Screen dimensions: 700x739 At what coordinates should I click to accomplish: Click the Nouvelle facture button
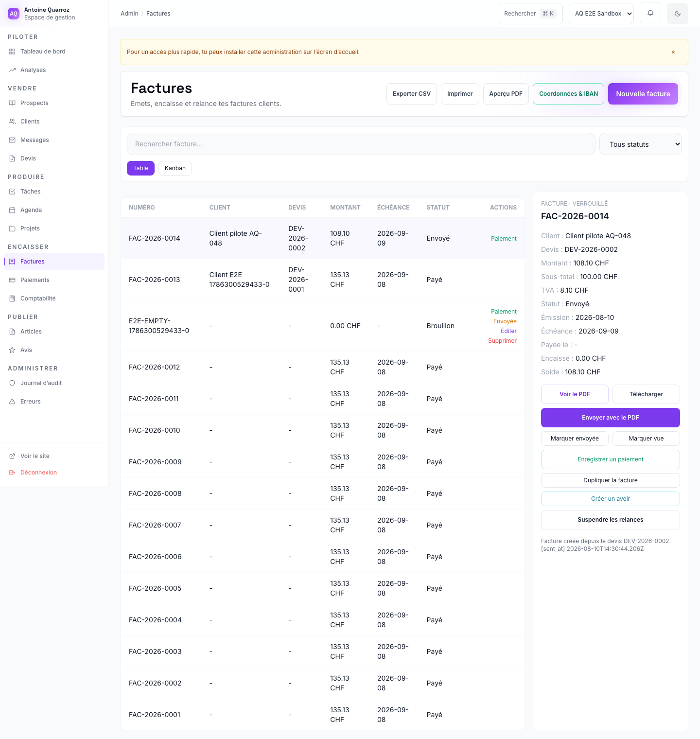pos(643,94)
